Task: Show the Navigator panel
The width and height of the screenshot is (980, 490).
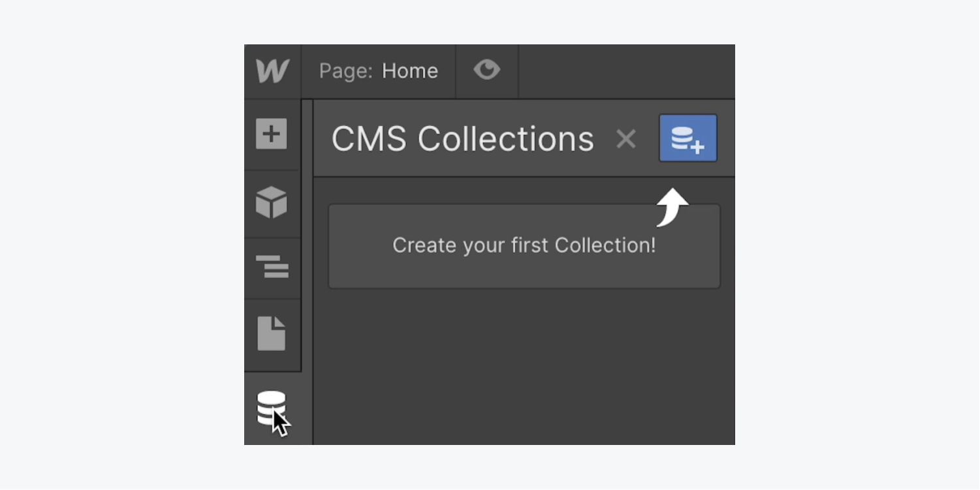Action: [272, 267]
